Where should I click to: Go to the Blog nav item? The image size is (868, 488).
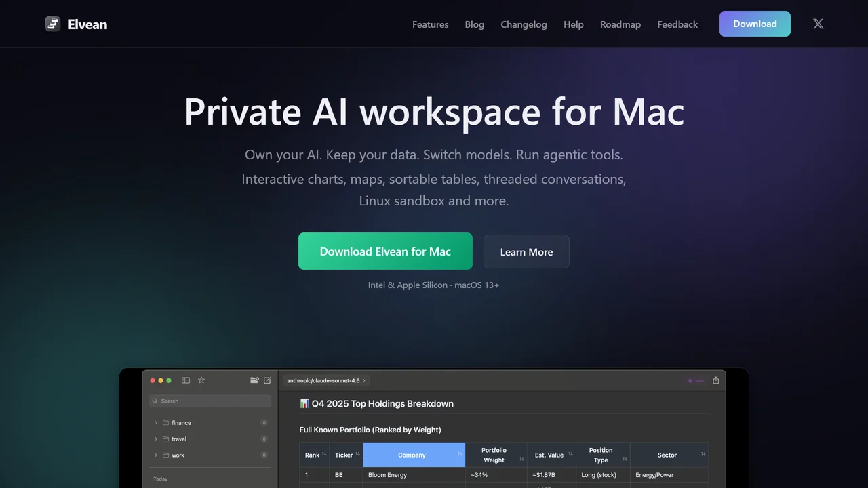click(x=475, y=24)
